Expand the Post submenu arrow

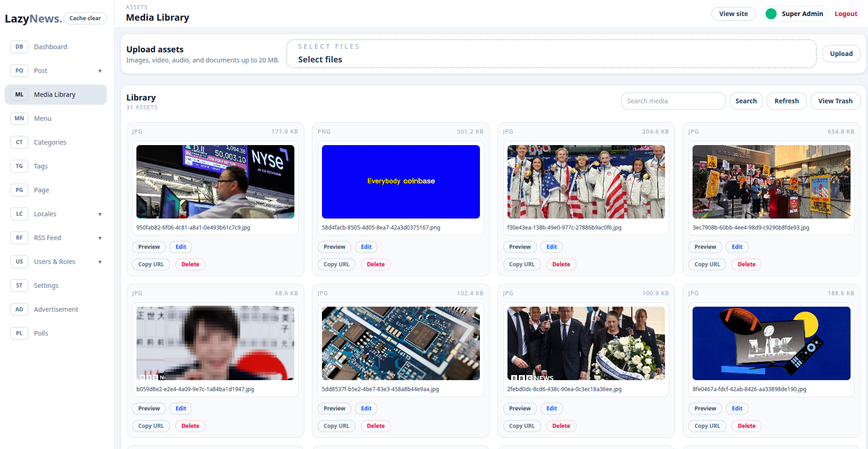click(100, 71)
